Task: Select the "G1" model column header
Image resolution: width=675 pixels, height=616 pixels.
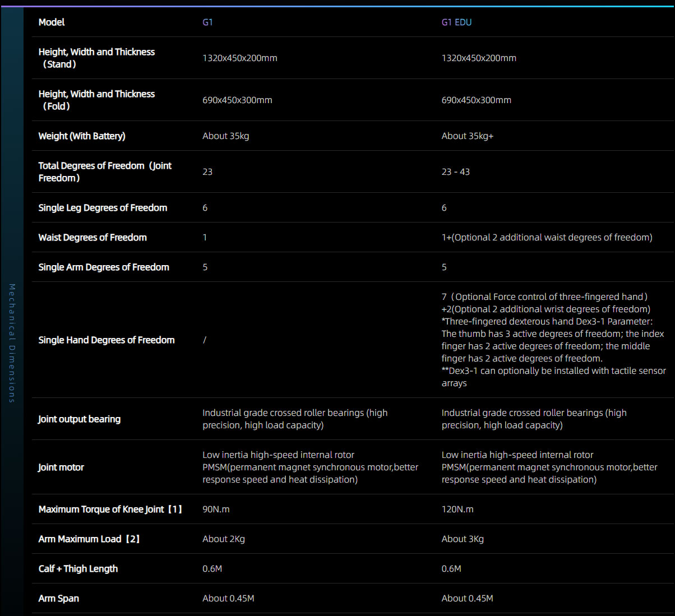Action: pyautogui.click(x=207, y=22)
